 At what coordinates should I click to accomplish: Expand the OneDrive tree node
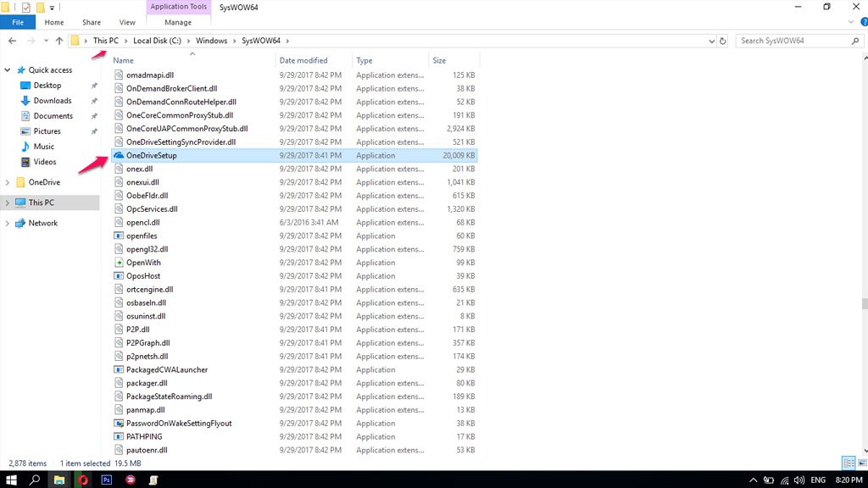(7, 182)
